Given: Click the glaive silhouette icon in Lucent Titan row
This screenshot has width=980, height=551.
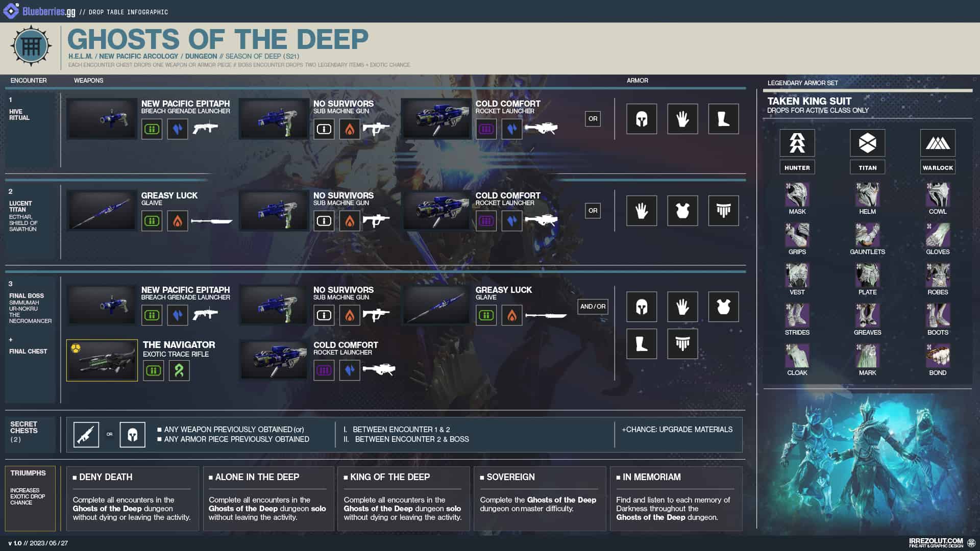Looking at the screenshot, I should click(212, 221).
